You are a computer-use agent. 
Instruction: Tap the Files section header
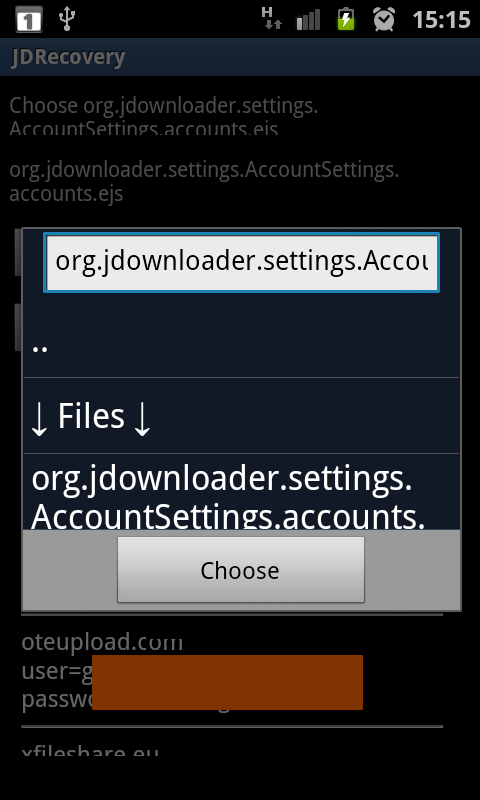tap(241, 416)
